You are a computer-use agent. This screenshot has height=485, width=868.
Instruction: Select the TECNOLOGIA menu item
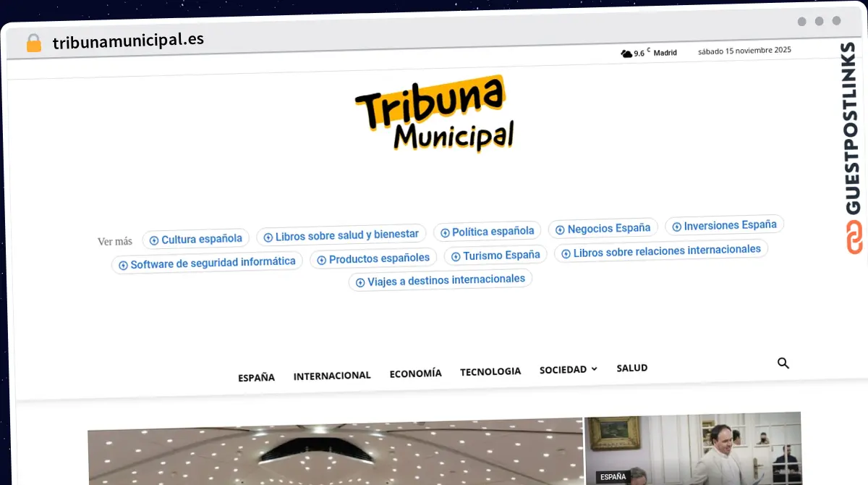[490, 371]
